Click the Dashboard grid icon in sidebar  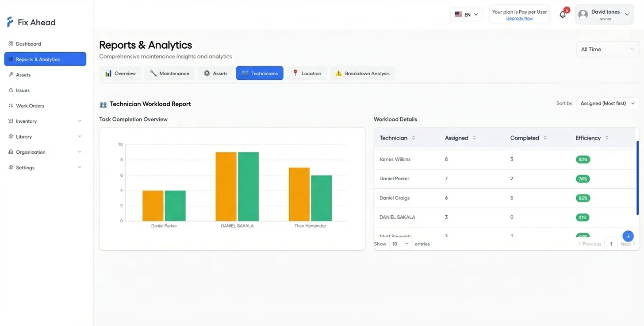[11, 44]
